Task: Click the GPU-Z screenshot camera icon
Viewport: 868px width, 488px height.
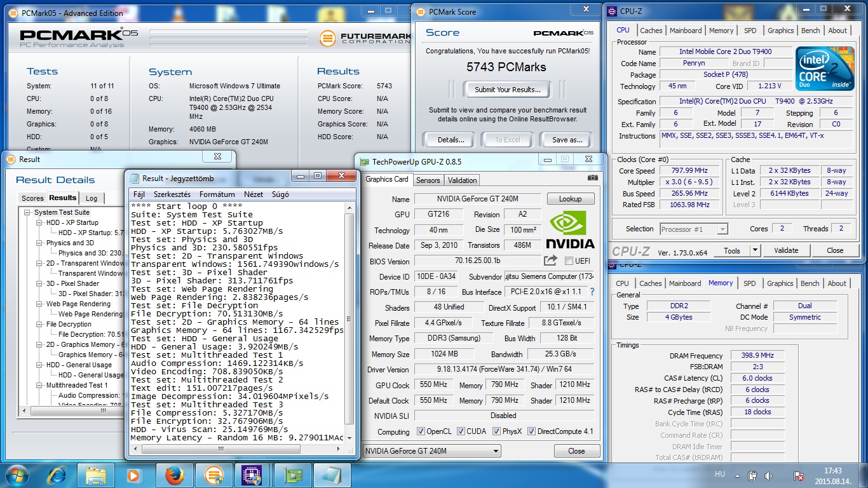Action: click(x=592, y=179)
